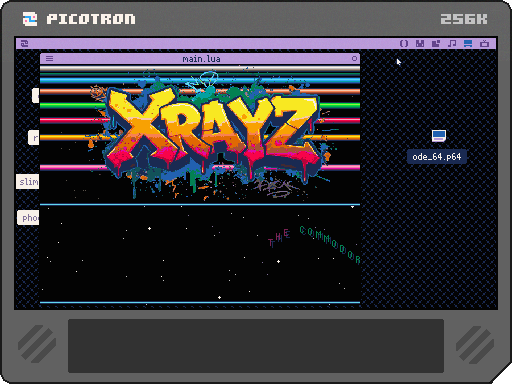Click the 256K label on the bezel
Viewport: 512px width, 384px height.
[464, 19]
